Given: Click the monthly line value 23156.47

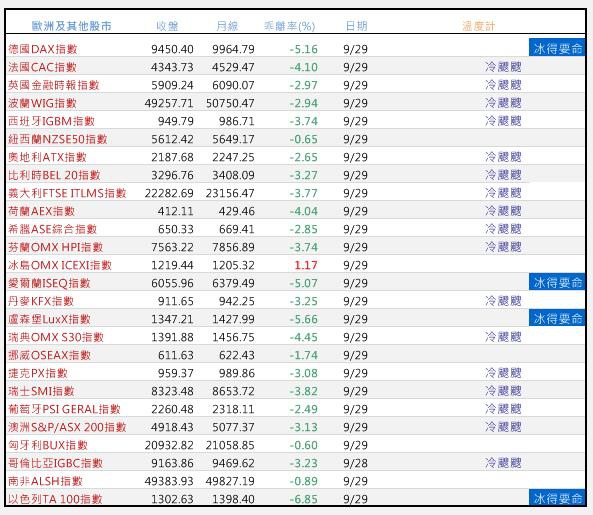Looking at the screenshot, I should 230,193.
